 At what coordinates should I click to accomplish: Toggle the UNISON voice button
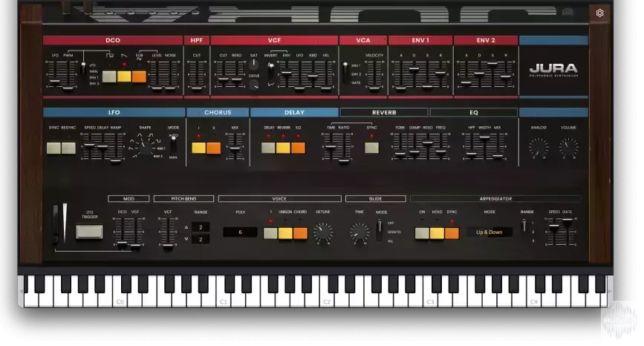285,234
